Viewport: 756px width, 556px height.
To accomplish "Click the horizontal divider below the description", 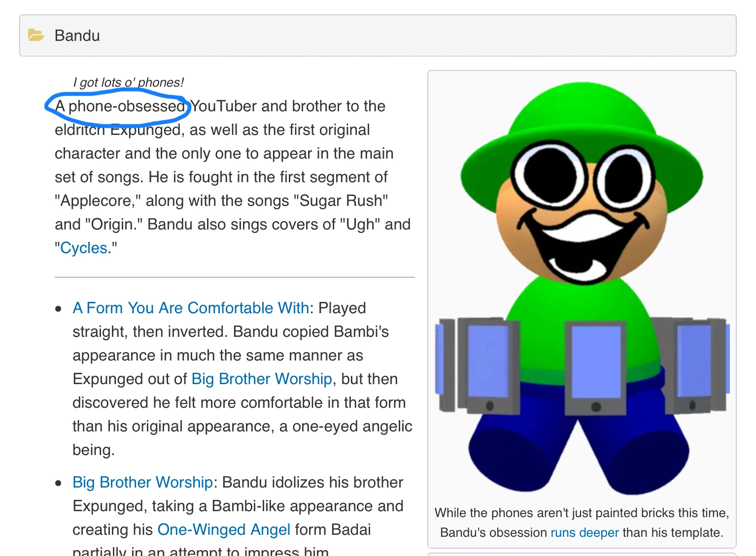I will (235, 277).
